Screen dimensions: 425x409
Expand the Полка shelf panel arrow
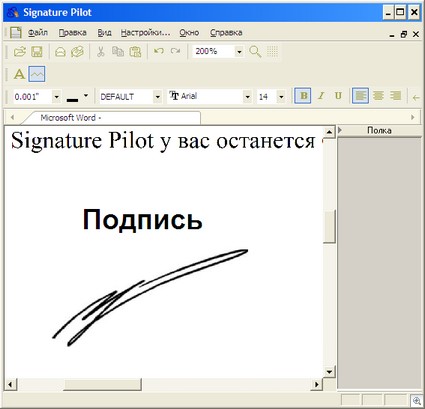point(340,130)
